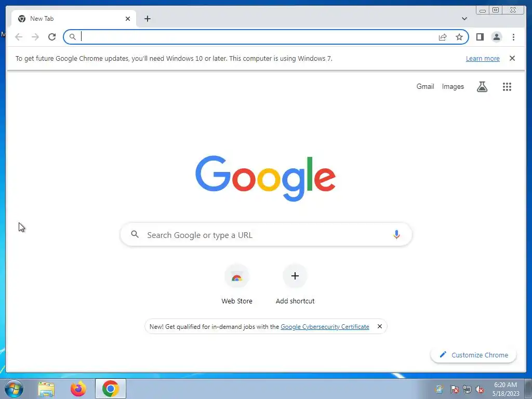Screen dimensions: 532x399
Task: Click the Action Center flag tray icon
Action: (455, 389)
